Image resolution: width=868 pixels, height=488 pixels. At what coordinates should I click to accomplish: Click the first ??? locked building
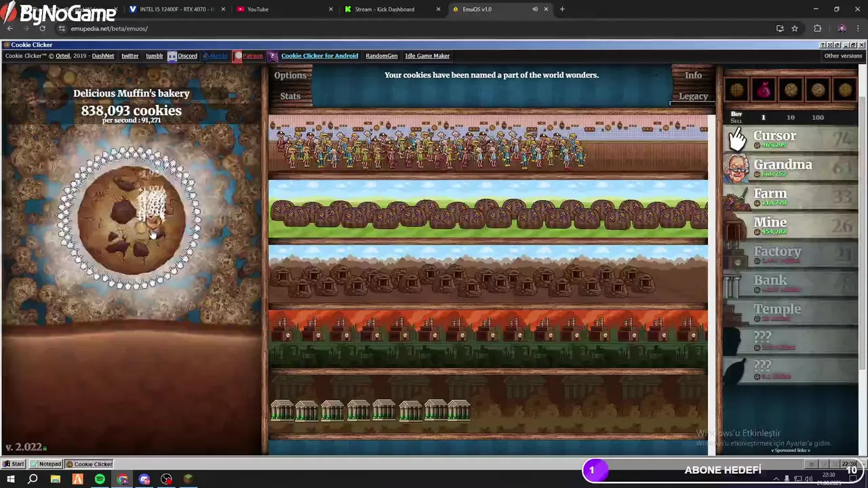pos(791,341)
